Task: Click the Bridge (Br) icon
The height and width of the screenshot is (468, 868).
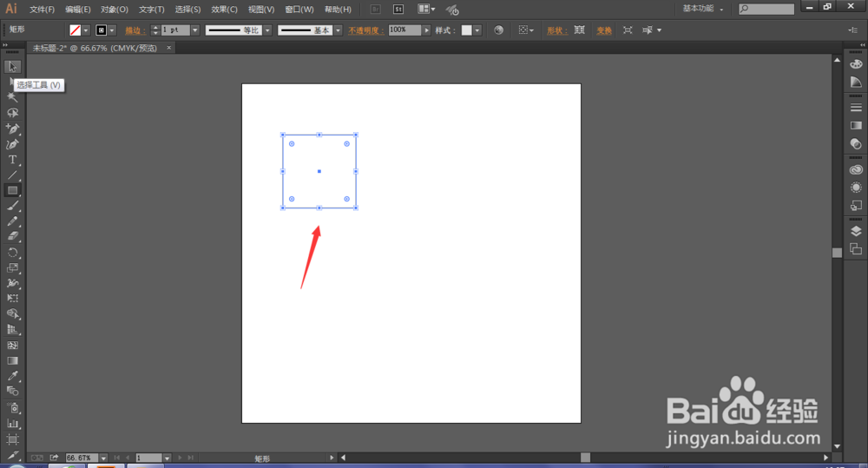Action: (375, 9)
